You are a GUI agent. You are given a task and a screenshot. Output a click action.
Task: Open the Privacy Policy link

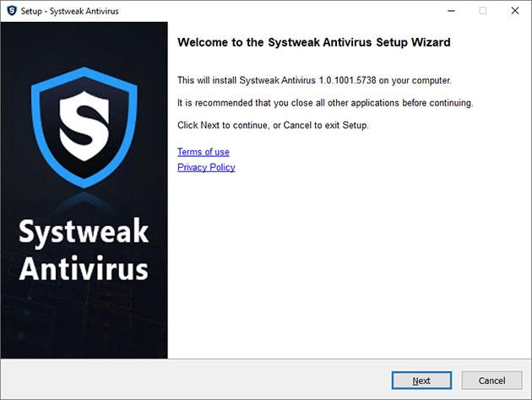pos(206,167)
